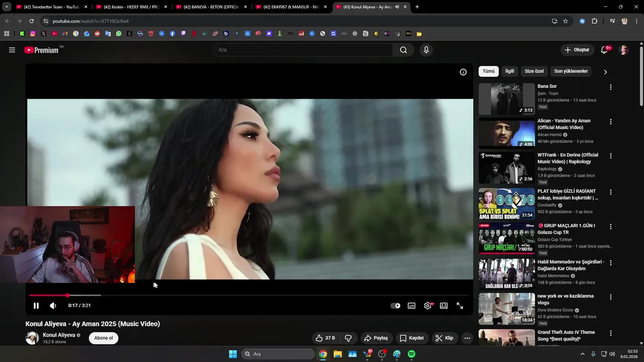Open Gmail bookmark in bookmarks bar
The width and height of the screenshot is (644, 362).
pyautogui.click(x=65, y=34)
